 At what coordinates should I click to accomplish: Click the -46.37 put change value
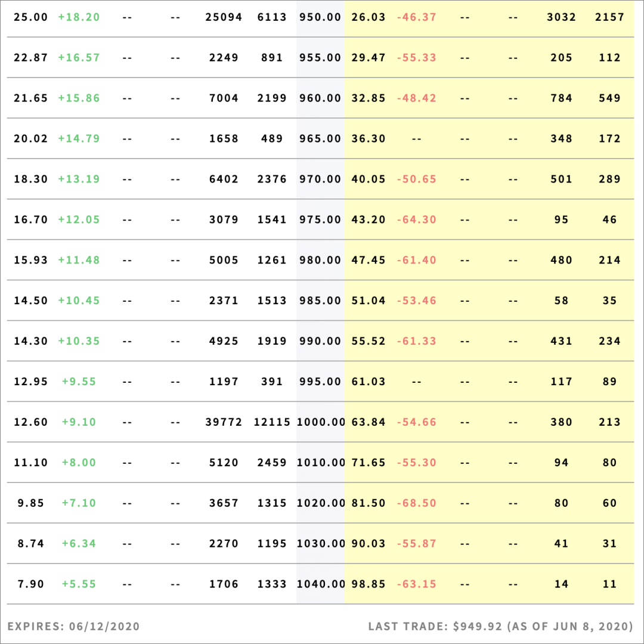tap(416, 17)
